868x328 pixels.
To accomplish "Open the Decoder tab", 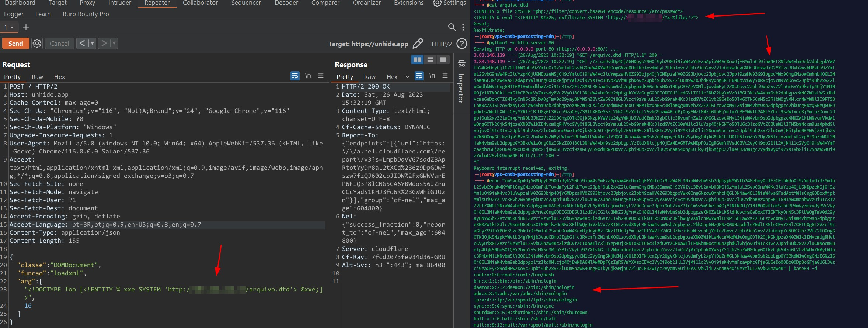I will (286, 3).
